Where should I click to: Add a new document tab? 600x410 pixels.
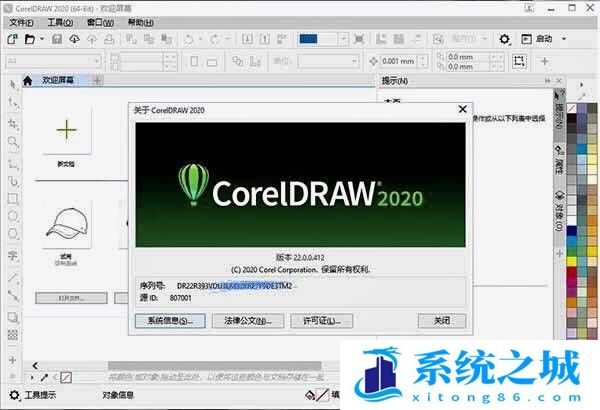(x=98, y=80)
